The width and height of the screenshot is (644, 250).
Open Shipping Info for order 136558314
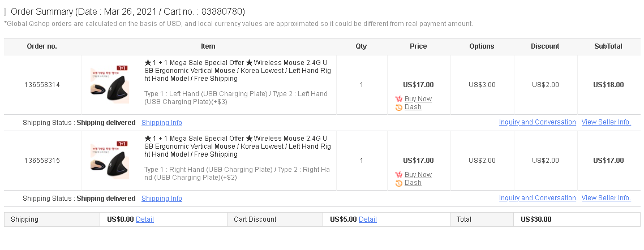tap(162, 123)
